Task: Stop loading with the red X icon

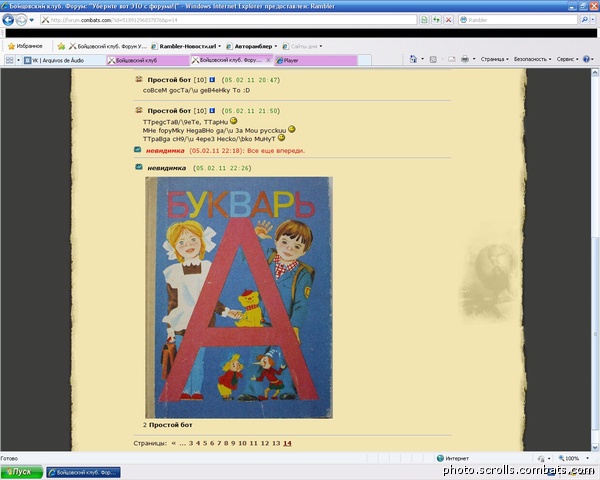Action: click(448, 20)
